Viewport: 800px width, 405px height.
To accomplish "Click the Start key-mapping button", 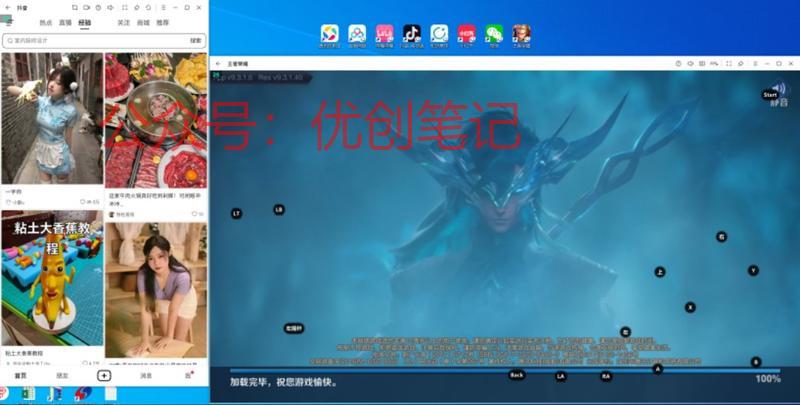I will pos(770,95).
